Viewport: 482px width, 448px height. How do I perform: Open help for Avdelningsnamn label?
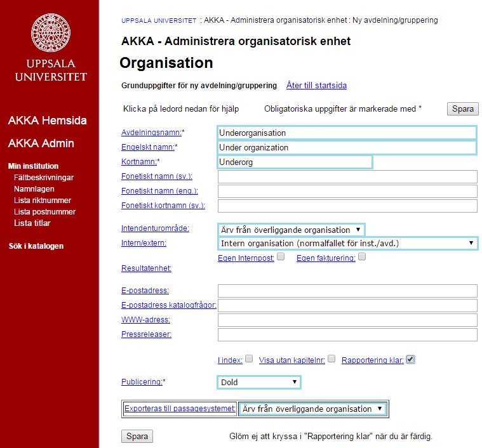click(152, 133)
